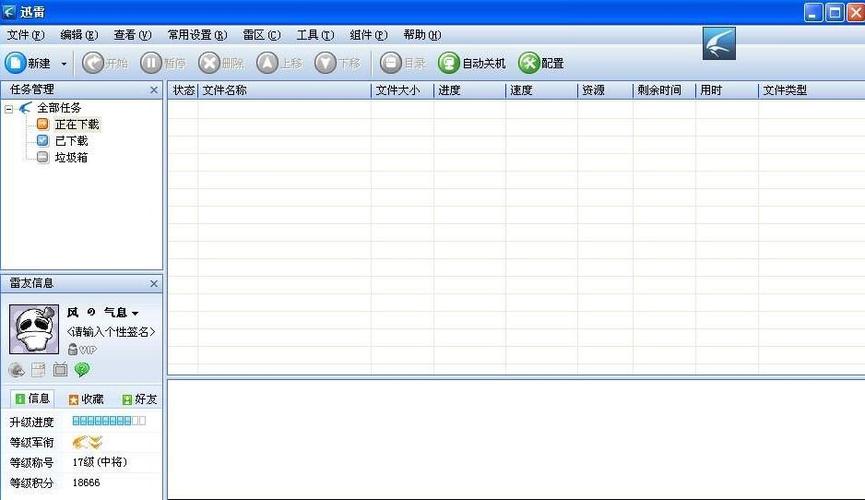
Task: Open the 组件(P) menu
Action: [x=369, y=35]
